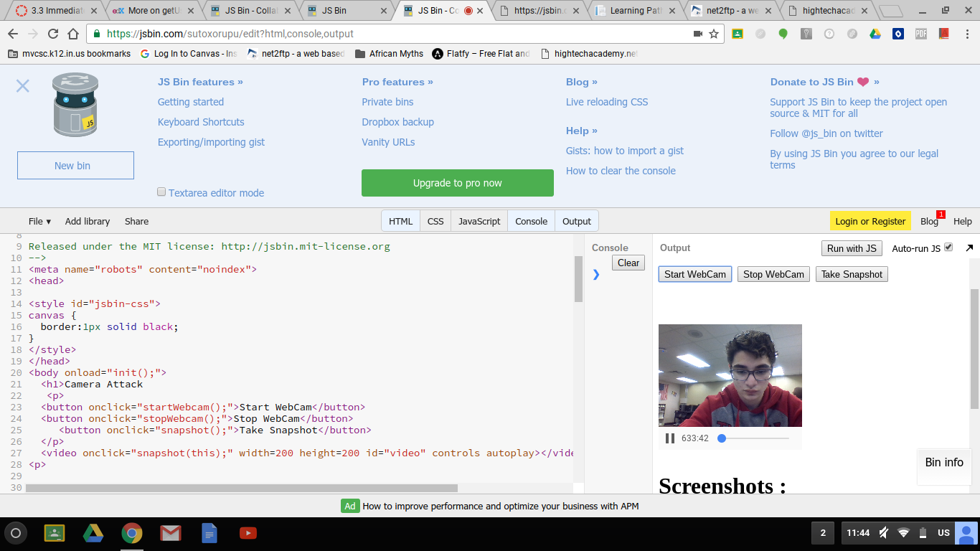Click the video progress slider
The width and height of the screenshot is (980, 551).
pos(755,438)
